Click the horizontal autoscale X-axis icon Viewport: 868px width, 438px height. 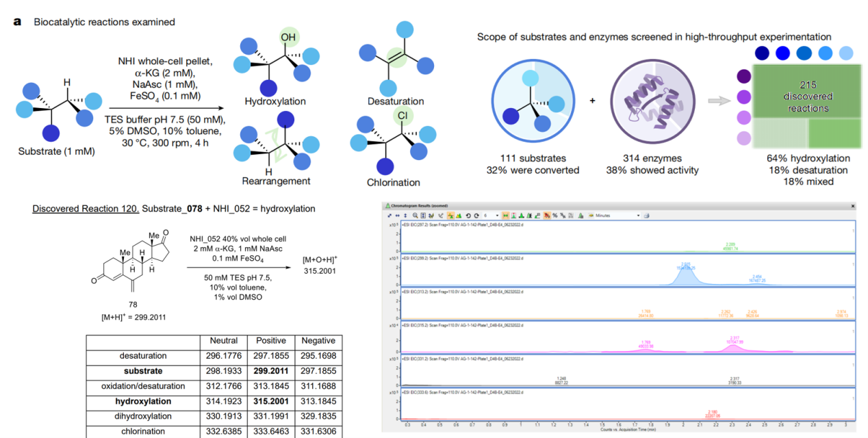click(x=398, y=216)
